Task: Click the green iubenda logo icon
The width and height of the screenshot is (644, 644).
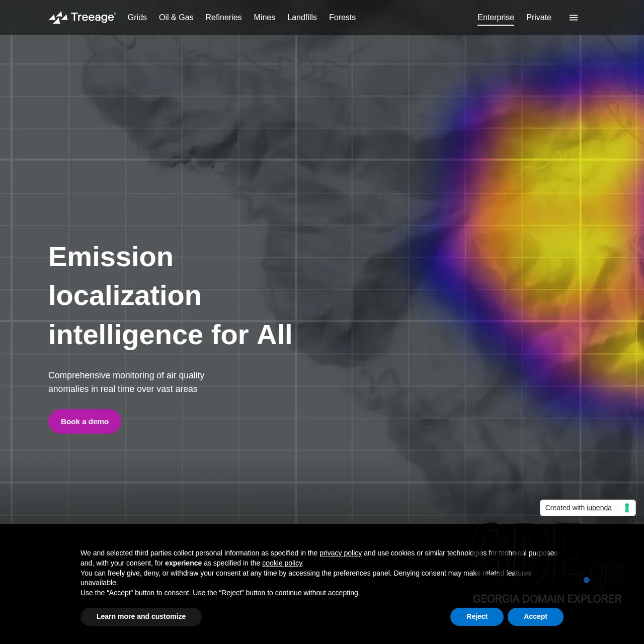Action: pos(627,508)
